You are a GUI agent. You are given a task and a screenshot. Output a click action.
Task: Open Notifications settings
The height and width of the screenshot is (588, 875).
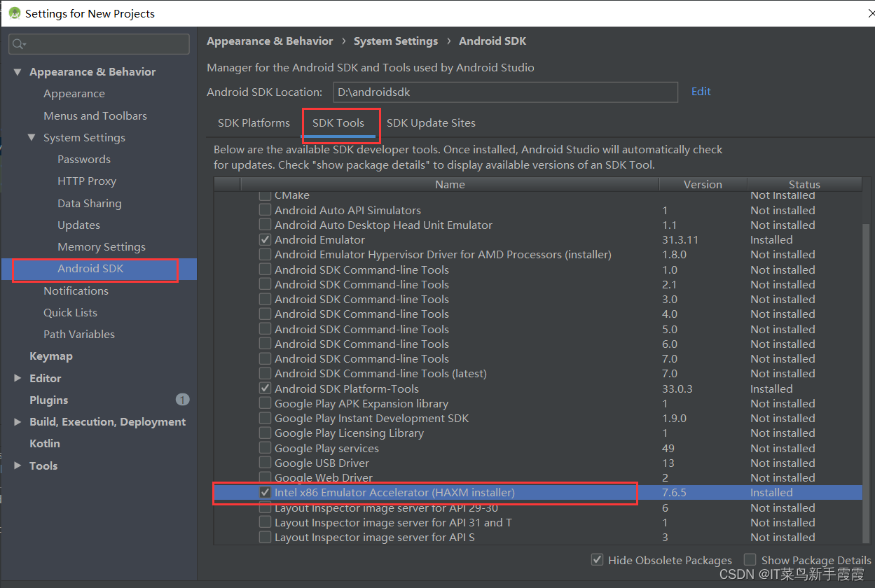(76, 290)
